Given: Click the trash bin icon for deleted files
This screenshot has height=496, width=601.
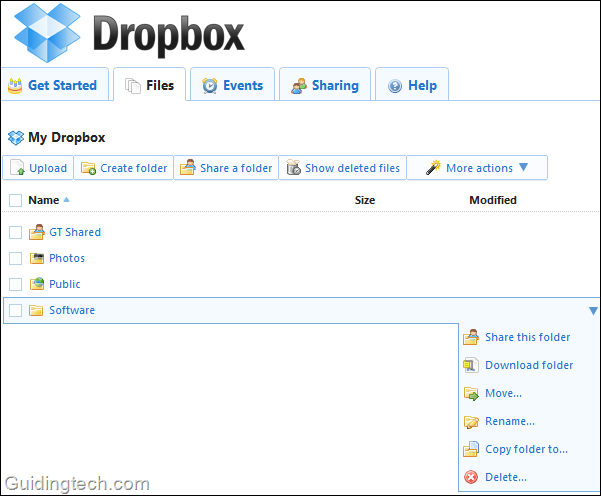Looking at the screenshot, I should 293,168.
